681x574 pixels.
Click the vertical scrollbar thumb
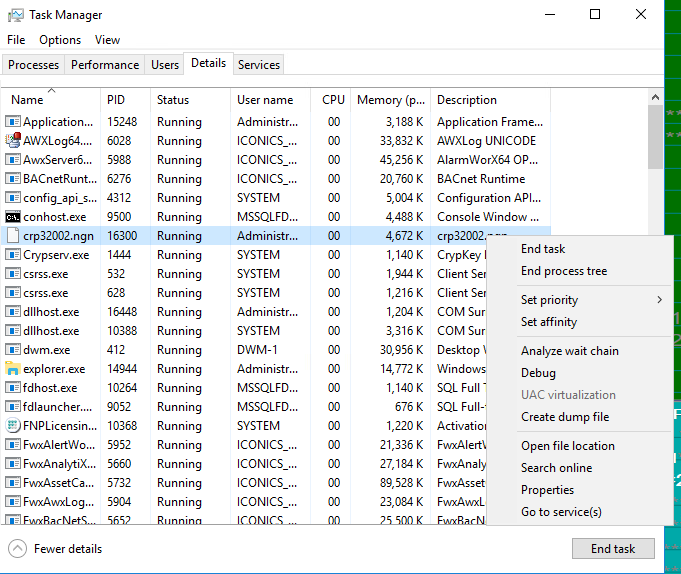point(655,137)
